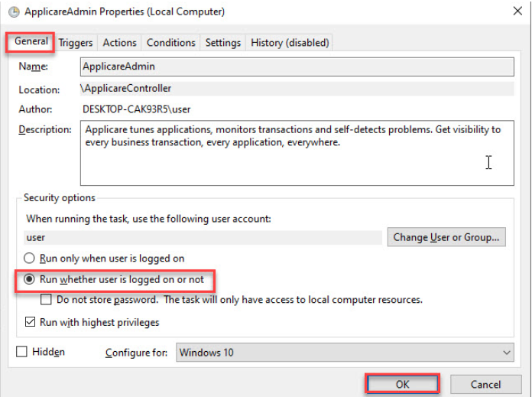Click the Cancel button

[x=485, y=385]
